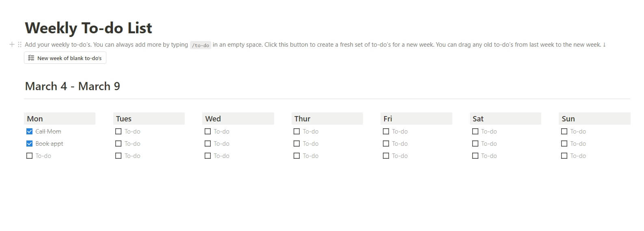Viewport: 644px width, 231px height.
Task: Select the Sun column header
Action: (x=568, y=119)
